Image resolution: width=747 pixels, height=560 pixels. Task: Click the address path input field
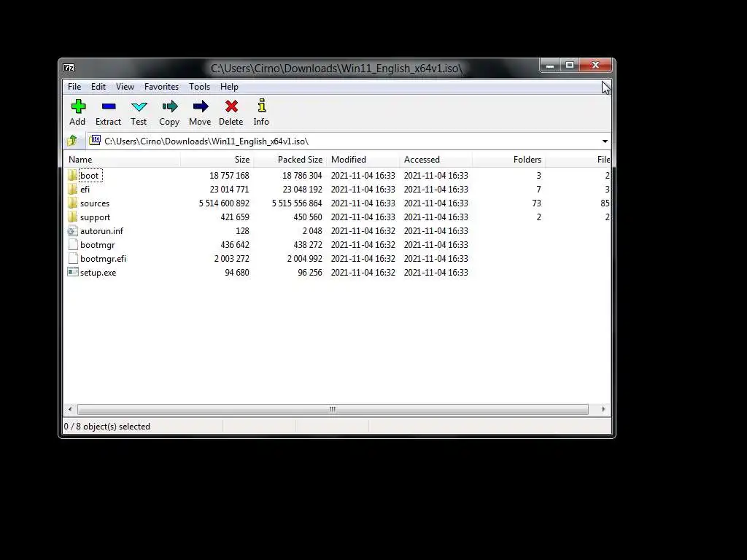[x=350, y=141]
